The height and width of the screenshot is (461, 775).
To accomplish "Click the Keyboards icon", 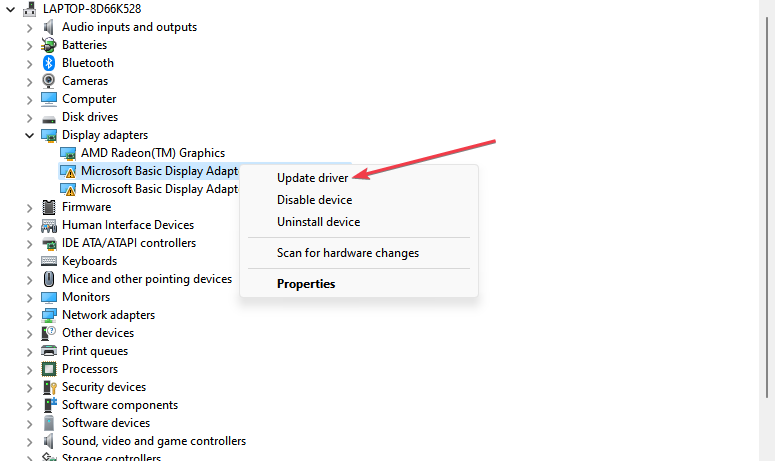I will (x=48, y=261).
